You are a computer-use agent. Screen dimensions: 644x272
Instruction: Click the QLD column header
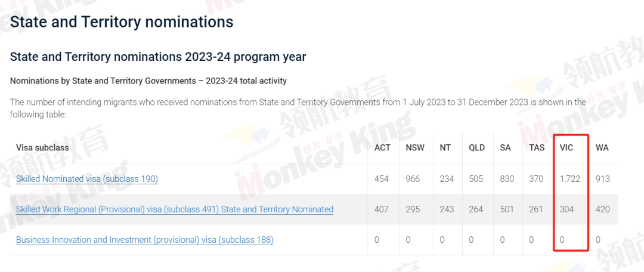pos(477,148)
